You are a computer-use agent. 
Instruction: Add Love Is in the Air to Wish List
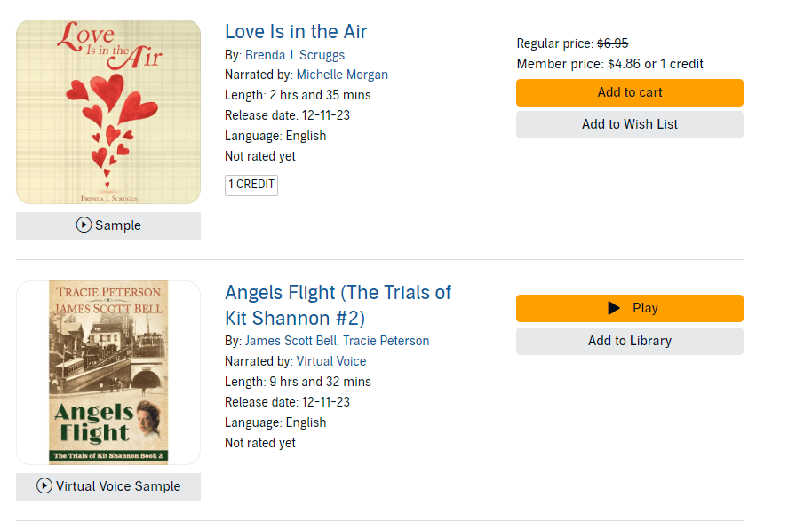[x=629, y=124]
